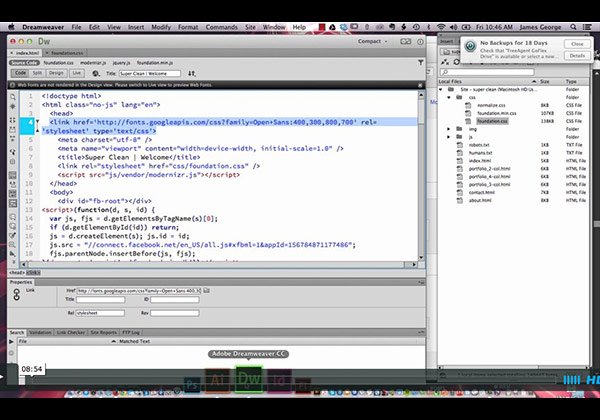
Task: Click the Local Files column sort arrow
Action: pos(534,81)
